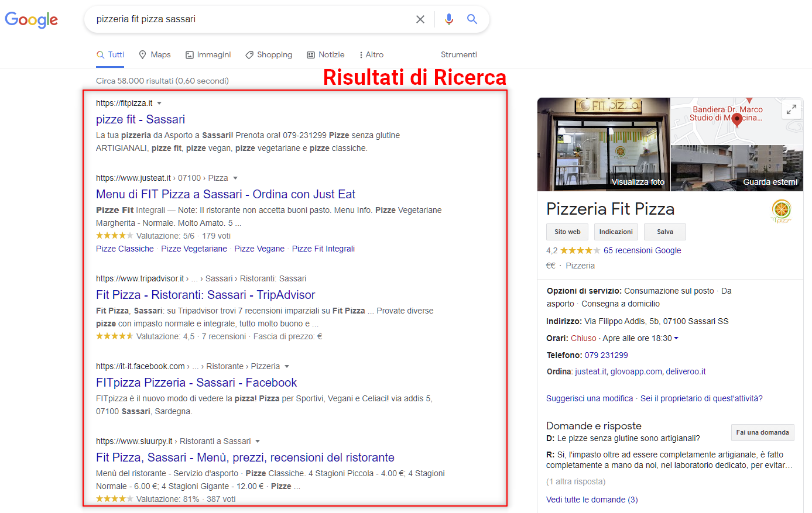Image resolution: width=812 pixels, height=513 pixels.
Task: Open the Pizze Vegetariane sitelink
Action: click(x=194, y=249)
